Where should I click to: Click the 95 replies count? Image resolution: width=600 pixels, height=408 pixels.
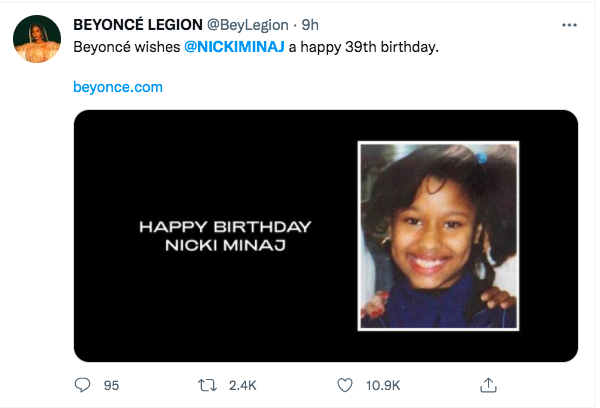tap(111, 384)
